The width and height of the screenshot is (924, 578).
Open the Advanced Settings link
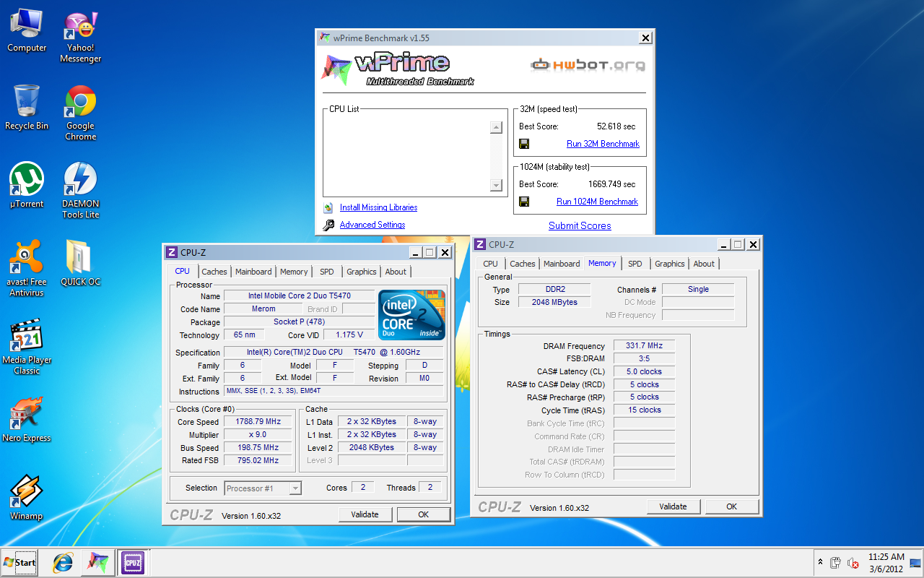pyautogui.click(x=372, y=225)
